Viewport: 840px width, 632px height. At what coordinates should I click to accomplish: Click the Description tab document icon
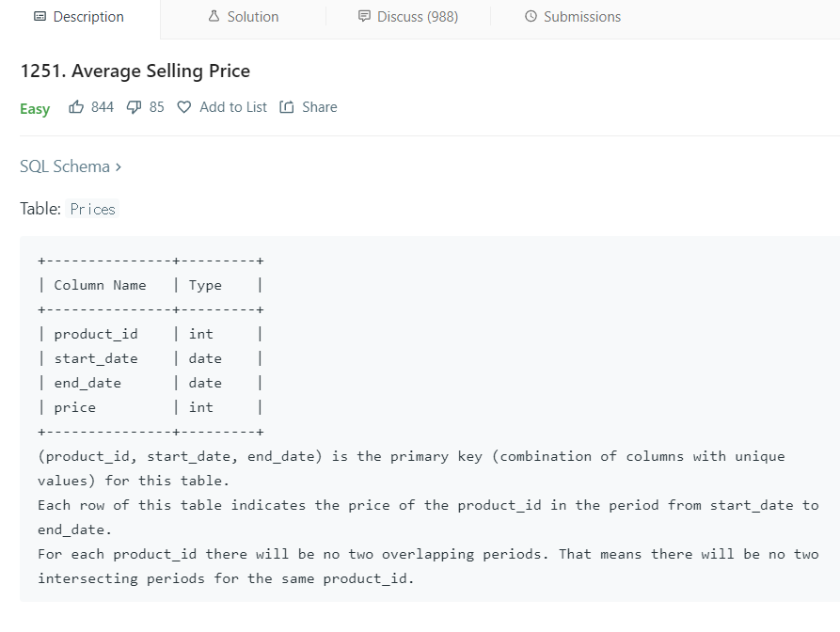pyautogui.click(x=40, y=17)
